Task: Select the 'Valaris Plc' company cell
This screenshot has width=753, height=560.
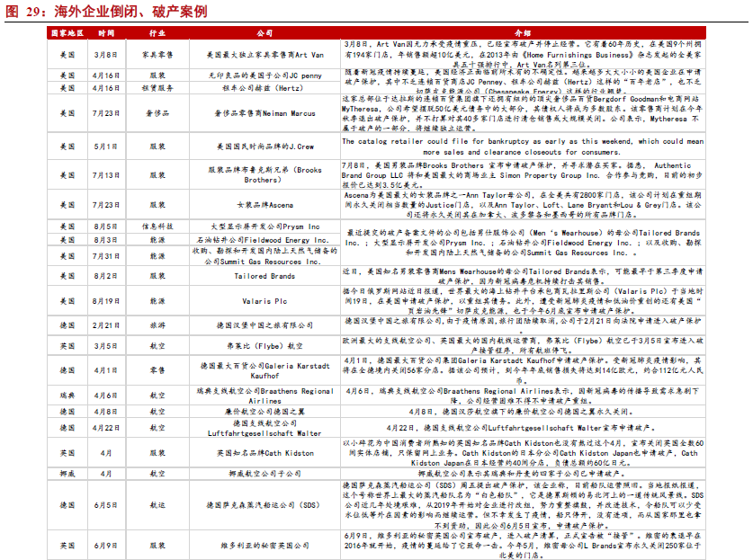Action: [264, 301]
